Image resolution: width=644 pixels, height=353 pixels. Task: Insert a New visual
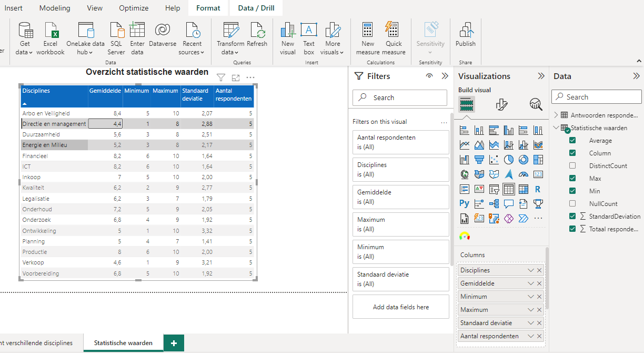pos(288,38)
